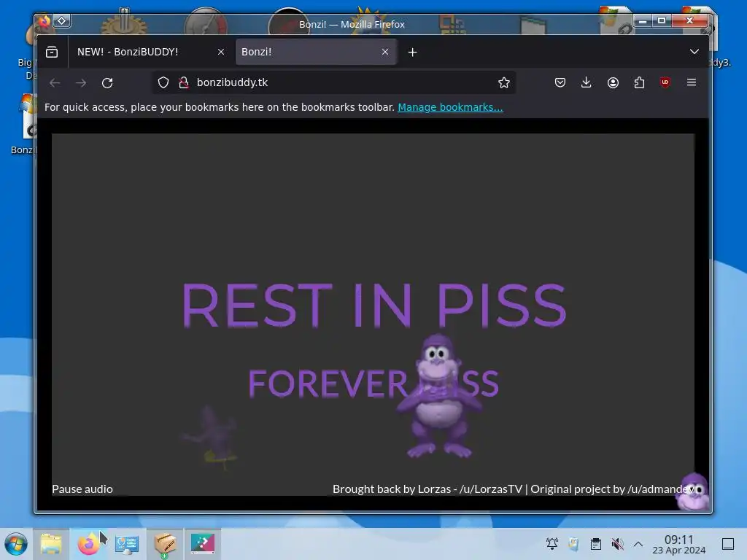The width and height of the screenshot is (747, 560).
Task: Reload the current page
Action: point(107,83)
